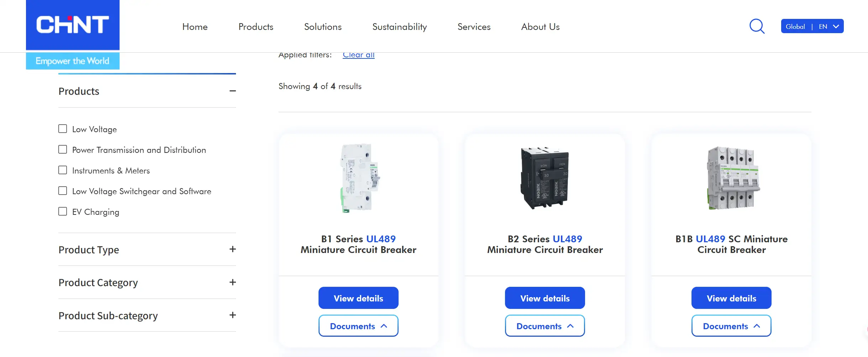Screen dimensions: 868x357
Task: Open the Products menu
Action: pos(256,27)
